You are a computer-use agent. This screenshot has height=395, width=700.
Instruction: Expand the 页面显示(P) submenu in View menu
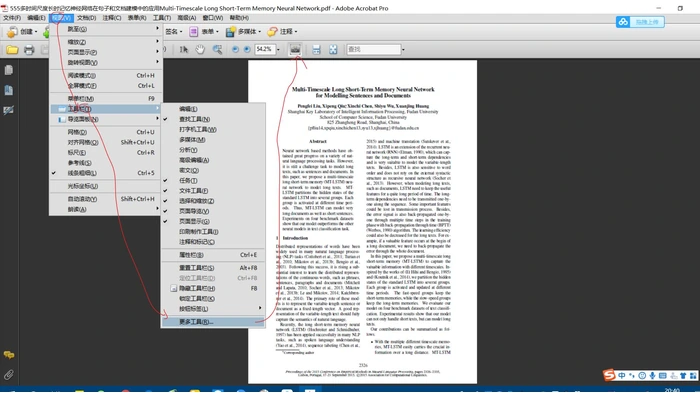(x=105, y=52)
